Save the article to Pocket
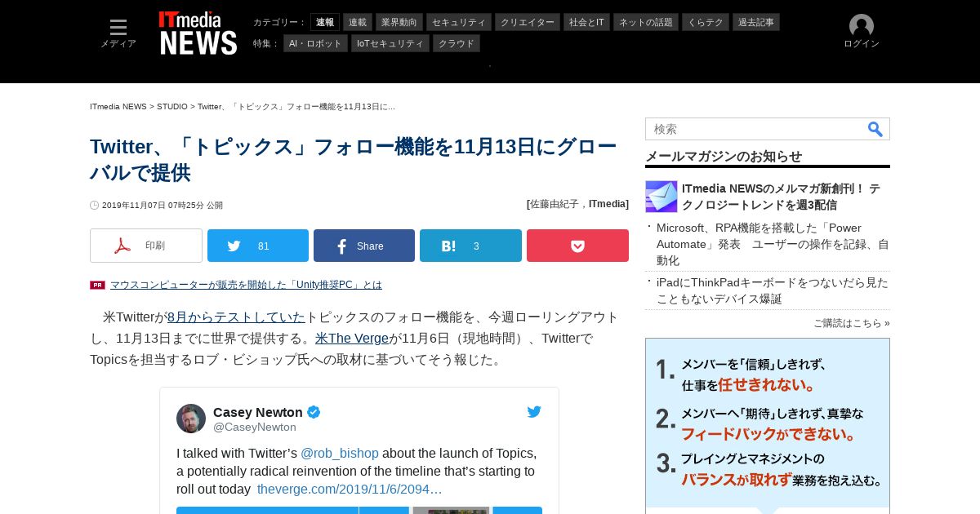The height and width of the screenshot is (514, 980). pos(577,246)
